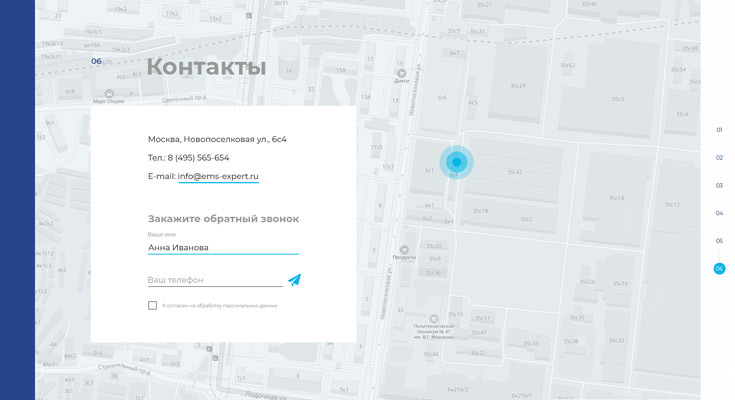Click the Контакты page heading
The image size is (735, 400).
pos(206,68)
